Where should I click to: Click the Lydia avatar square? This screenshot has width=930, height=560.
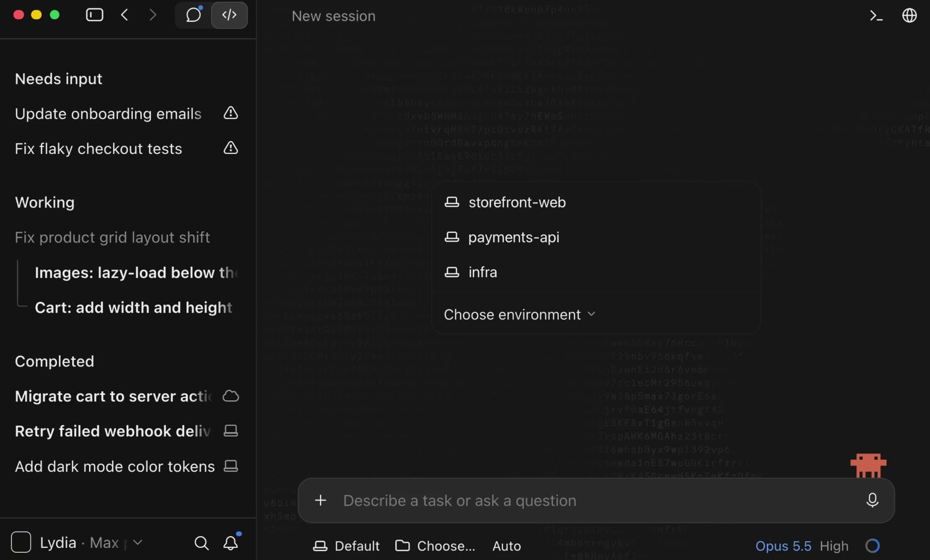21,542
